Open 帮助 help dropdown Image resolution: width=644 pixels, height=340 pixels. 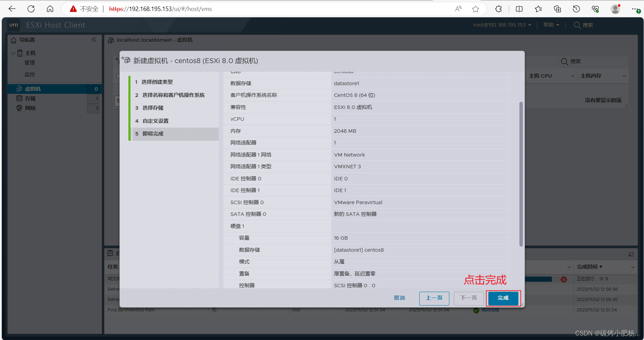tap(551, 25)
